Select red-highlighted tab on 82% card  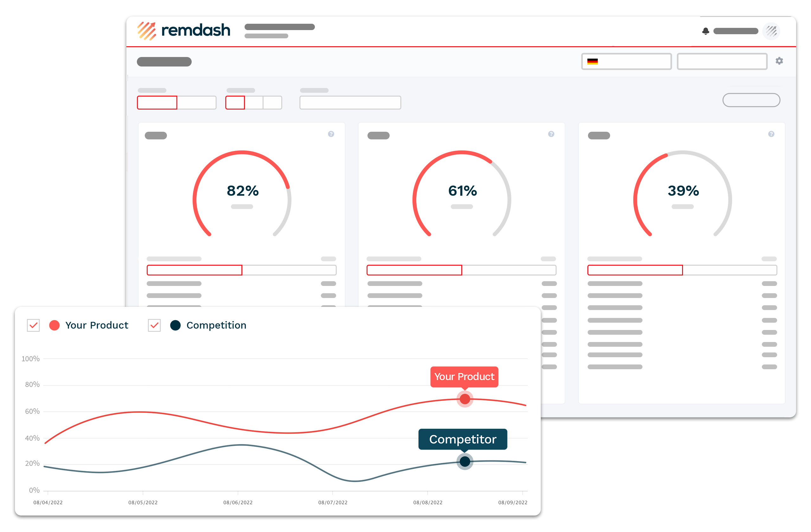click(194, 270)
